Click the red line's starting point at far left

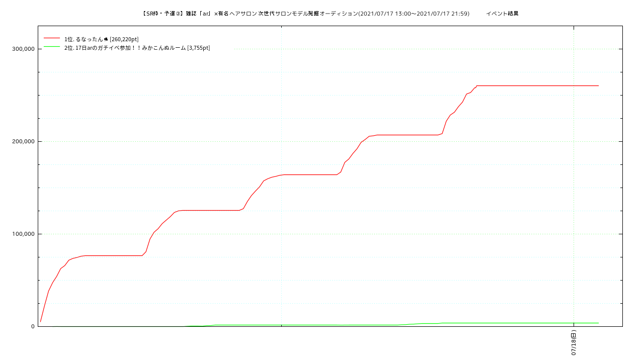coord(41,321)
